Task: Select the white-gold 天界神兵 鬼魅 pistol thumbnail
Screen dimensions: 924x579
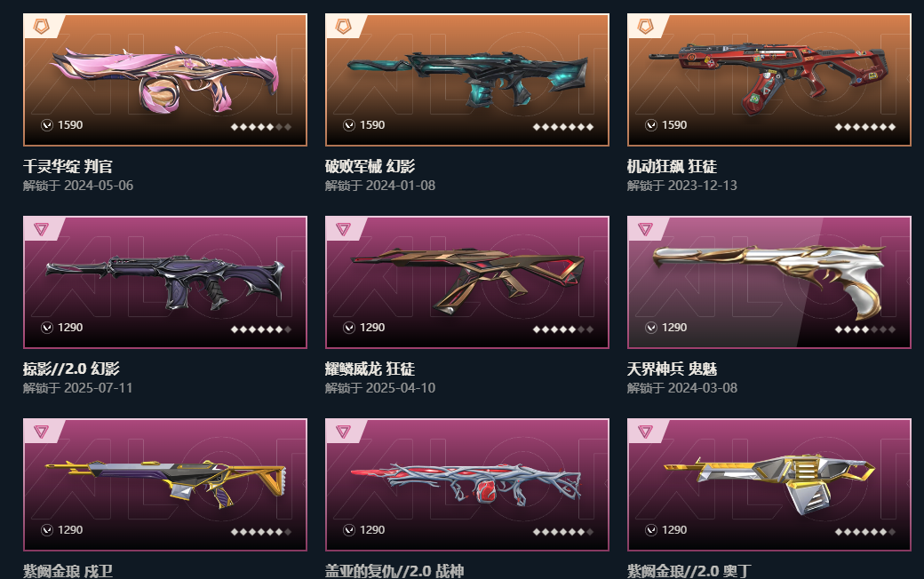Action: (x=769, y=282)
